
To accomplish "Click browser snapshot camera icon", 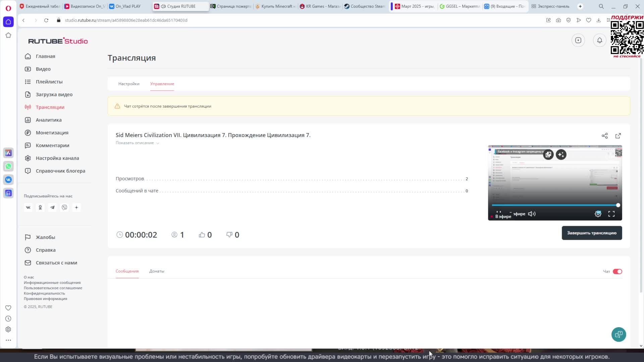I will [558, 20].
